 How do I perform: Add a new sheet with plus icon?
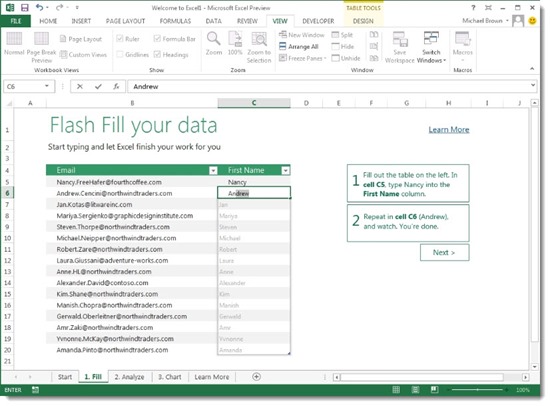(x=256, y=377)
